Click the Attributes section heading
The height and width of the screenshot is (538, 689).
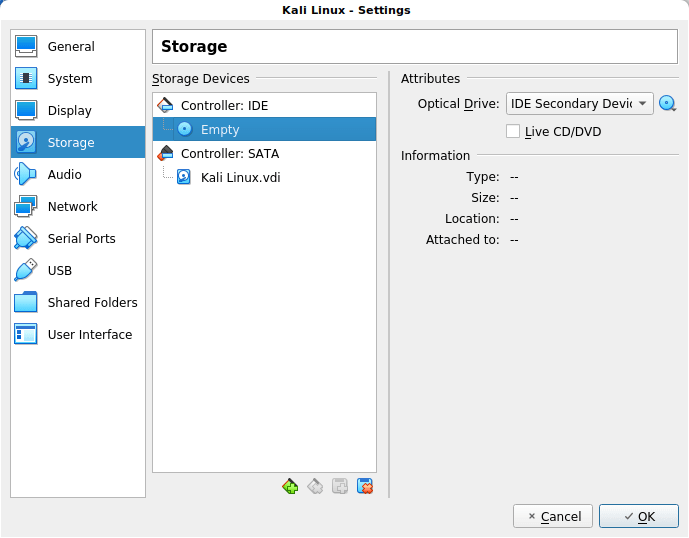(430, 78)
